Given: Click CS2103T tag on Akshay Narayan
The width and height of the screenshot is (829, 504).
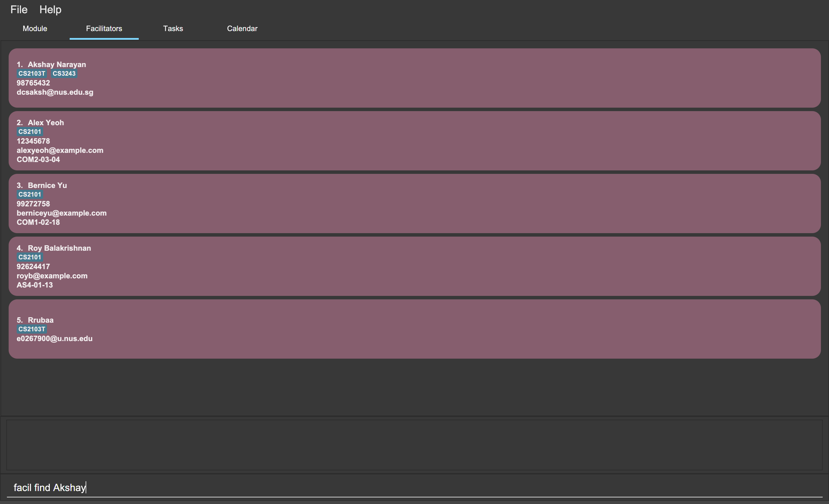Looking at the screenshot, I should (32, 73).
